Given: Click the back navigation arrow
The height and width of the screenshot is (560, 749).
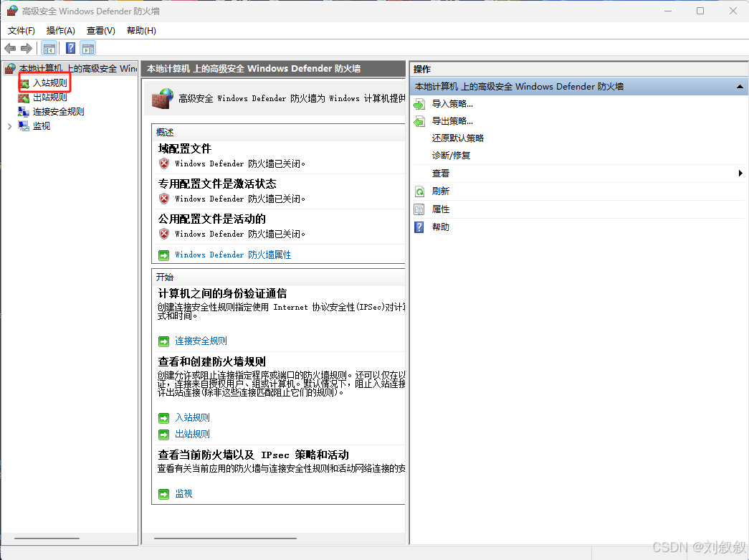Looking at the screenshot, I should click(x=10, y=48).
